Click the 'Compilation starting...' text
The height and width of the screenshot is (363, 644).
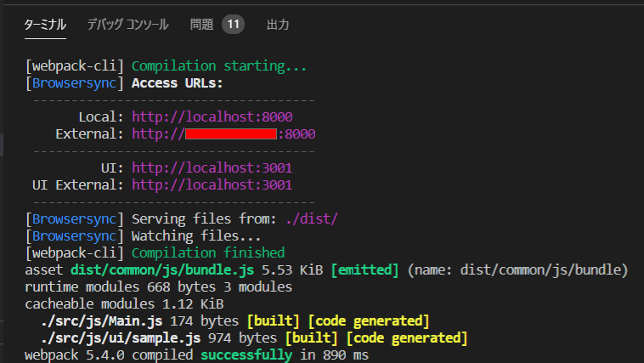click(219, 65)
